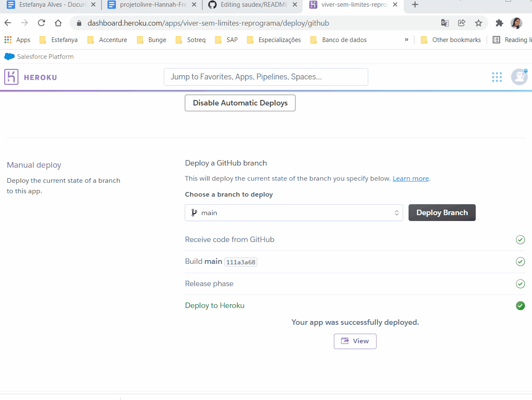The image size is (532, 400).
Task: Open the Estefanya bookmarks folder
Action: pyautogui.click(x=59, y=40)
